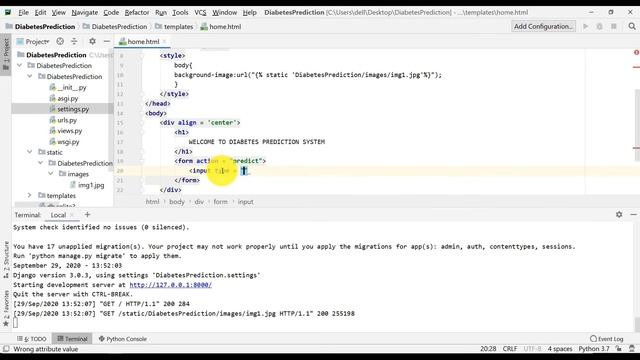Viewport: 640px width, 360px height.
Task: Open the Tools menu
Action: (x=180, y=12)
